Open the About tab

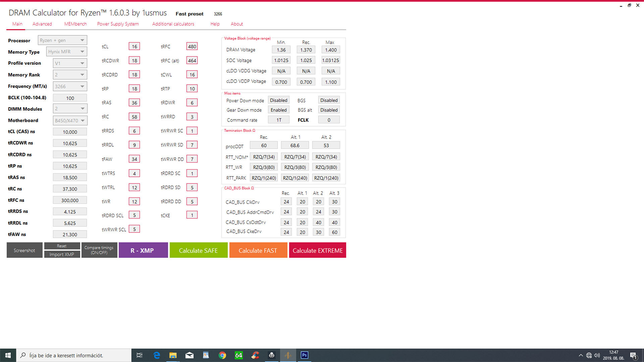(236, 24)
